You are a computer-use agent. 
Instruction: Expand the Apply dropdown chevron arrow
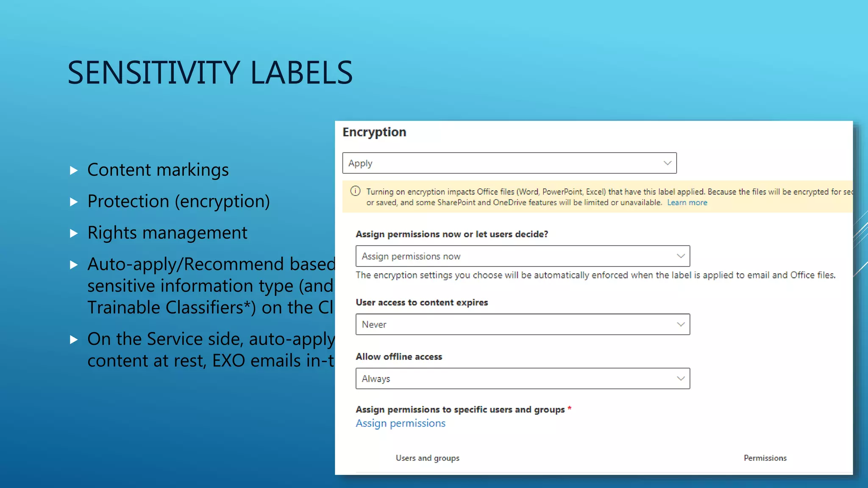(x=667, y=163)
